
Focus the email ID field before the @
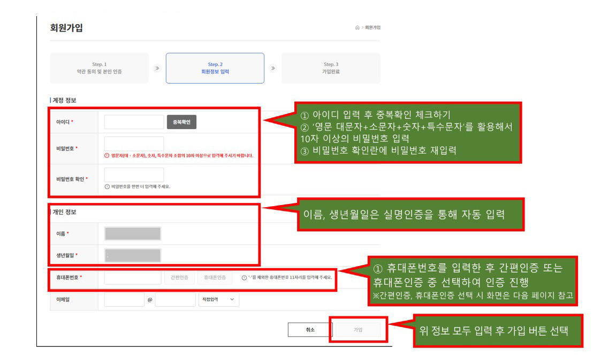click(x=124, y=299)
